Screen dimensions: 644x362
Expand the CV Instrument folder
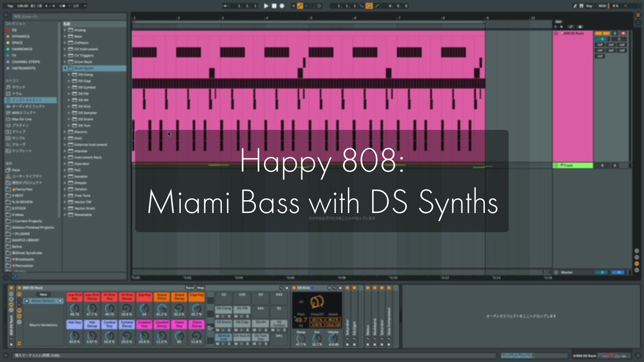coord(65,49)
